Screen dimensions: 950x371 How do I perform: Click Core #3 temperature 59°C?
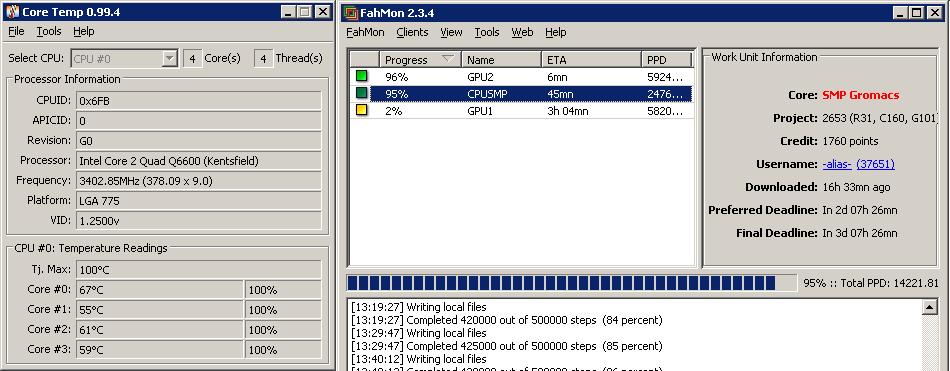[160, 350]
